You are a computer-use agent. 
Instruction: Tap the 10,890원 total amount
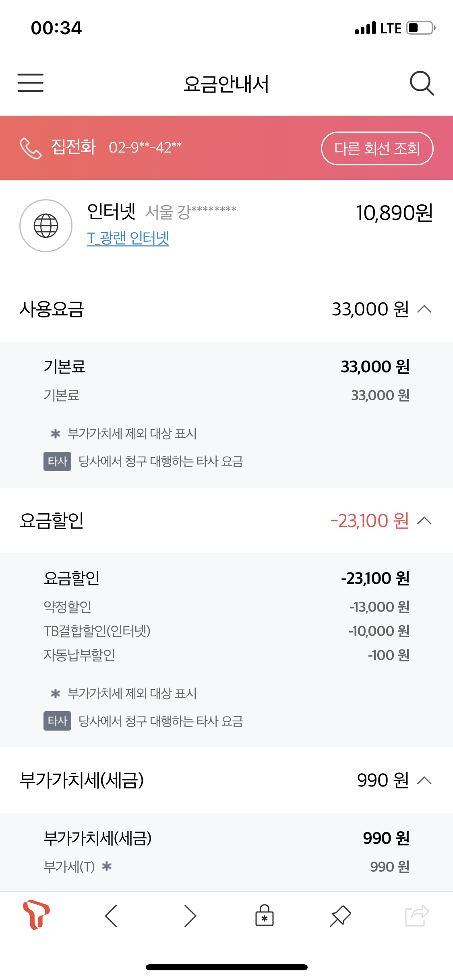[x=394, y=213]
